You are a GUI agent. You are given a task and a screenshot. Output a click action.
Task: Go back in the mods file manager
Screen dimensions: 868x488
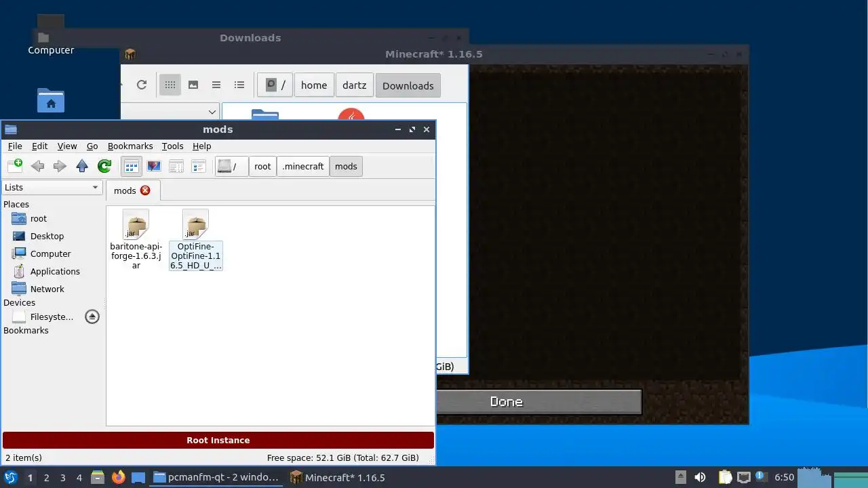[37, 166]
